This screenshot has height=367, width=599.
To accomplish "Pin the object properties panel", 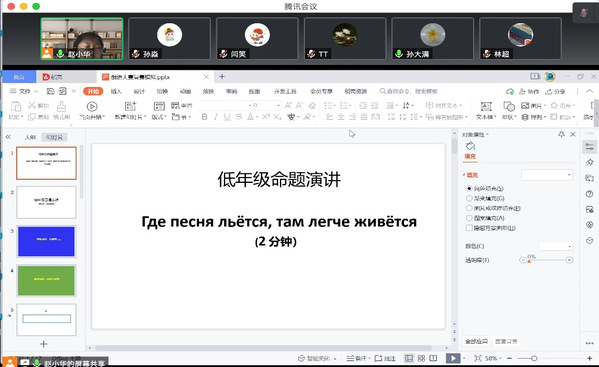I will point(561,134).
